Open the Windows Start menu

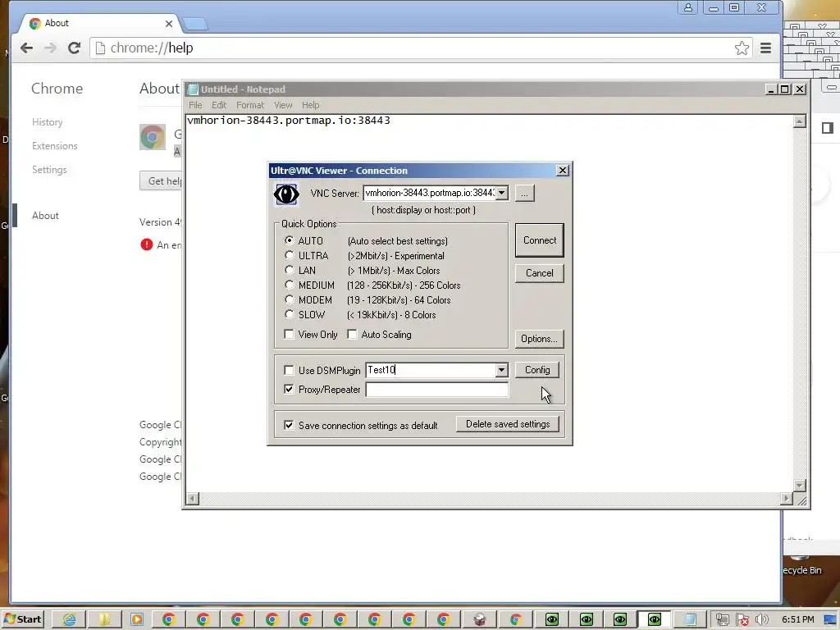(x=22, y=620)
